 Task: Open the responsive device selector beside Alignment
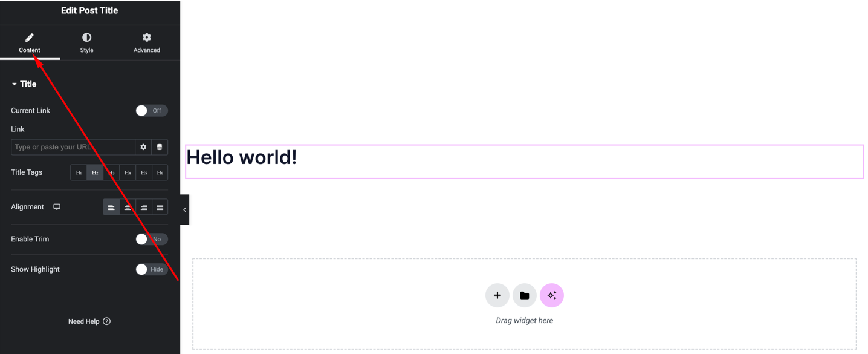(x=57, y=207)
